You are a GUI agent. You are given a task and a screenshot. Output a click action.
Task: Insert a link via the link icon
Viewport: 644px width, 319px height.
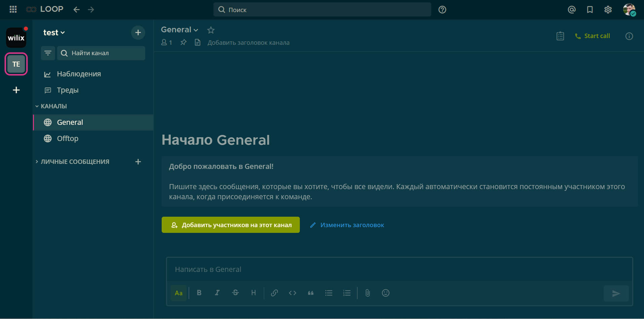coord(274,293)
